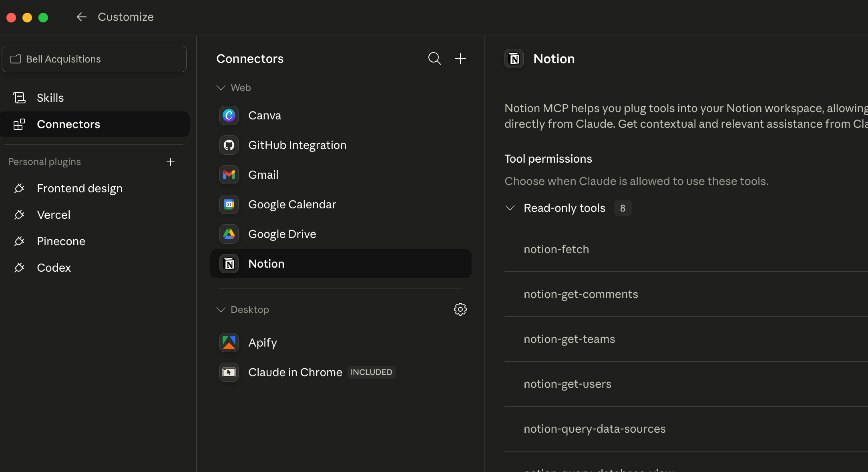Click the Connectors panel heading

250,58
